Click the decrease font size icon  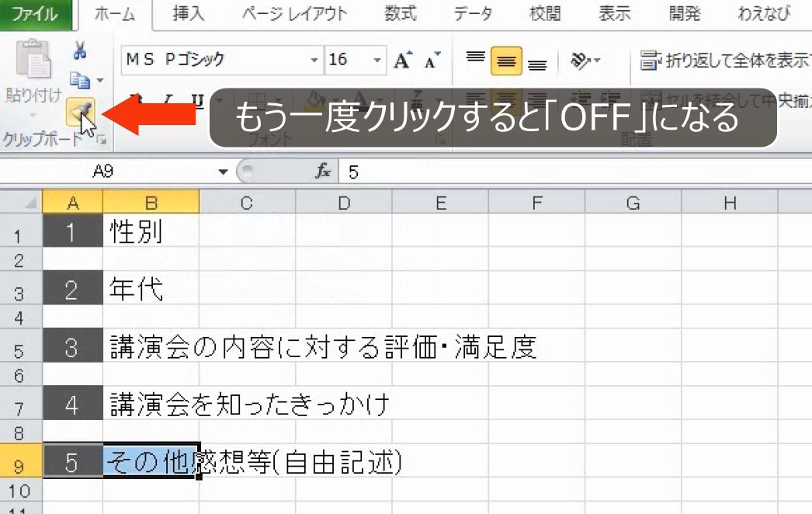432,60
